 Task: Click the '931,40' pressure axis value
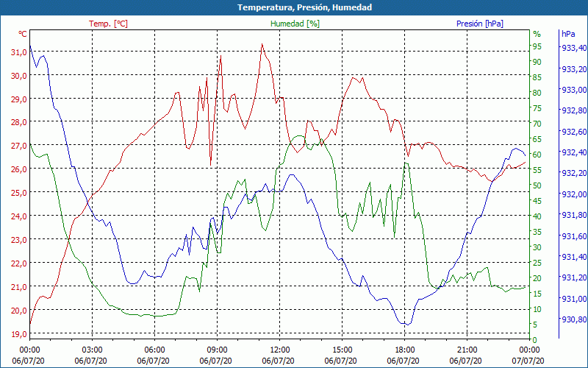(x=574, y=257)
